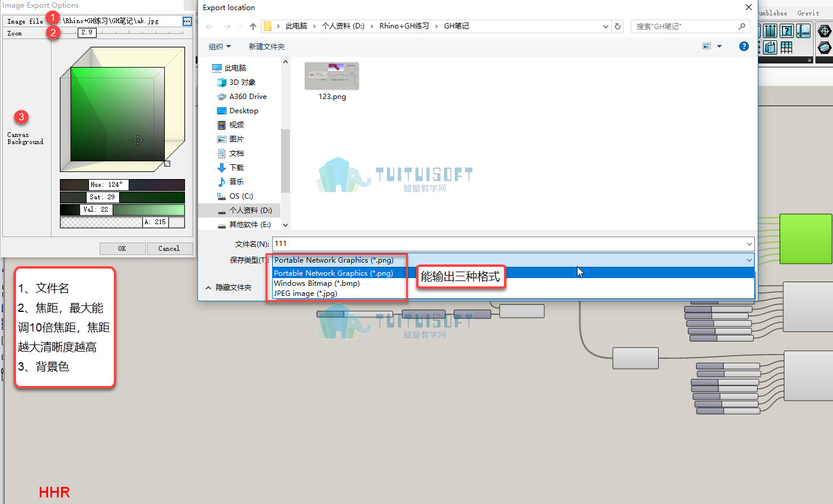Pick a color in the green picker square
This screenshot has height=504, width=833.
pyautogui.click(x=117, y=114)
